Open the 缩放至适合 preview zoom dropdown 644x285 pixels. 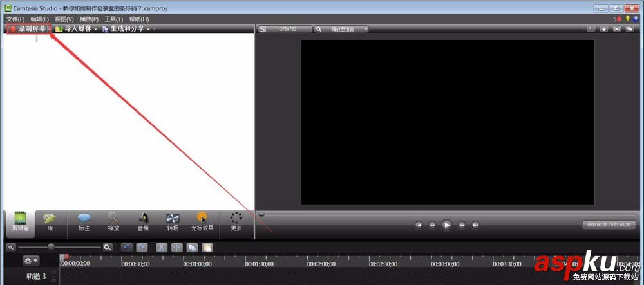[x=341, y=29]
